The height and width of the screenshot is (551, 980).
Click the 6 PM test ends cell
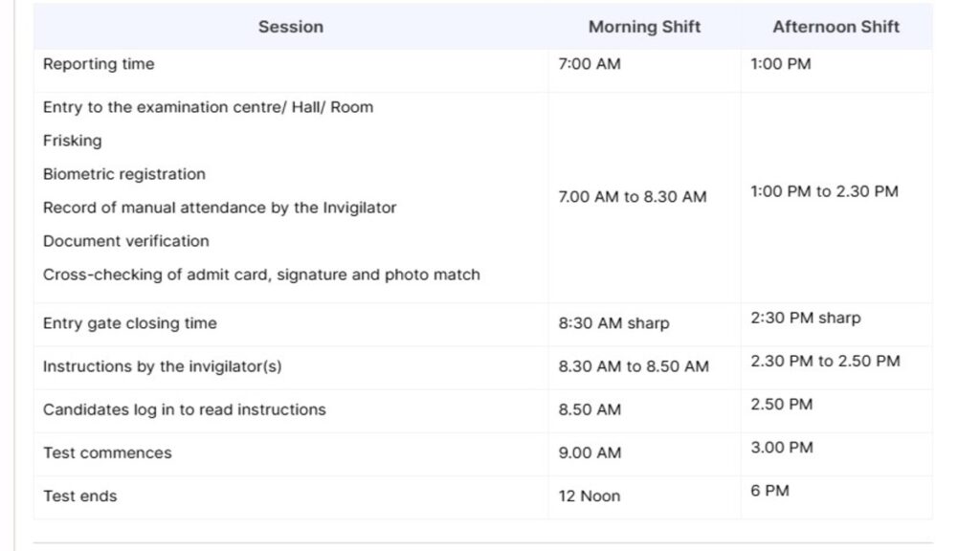coord(770,491)
